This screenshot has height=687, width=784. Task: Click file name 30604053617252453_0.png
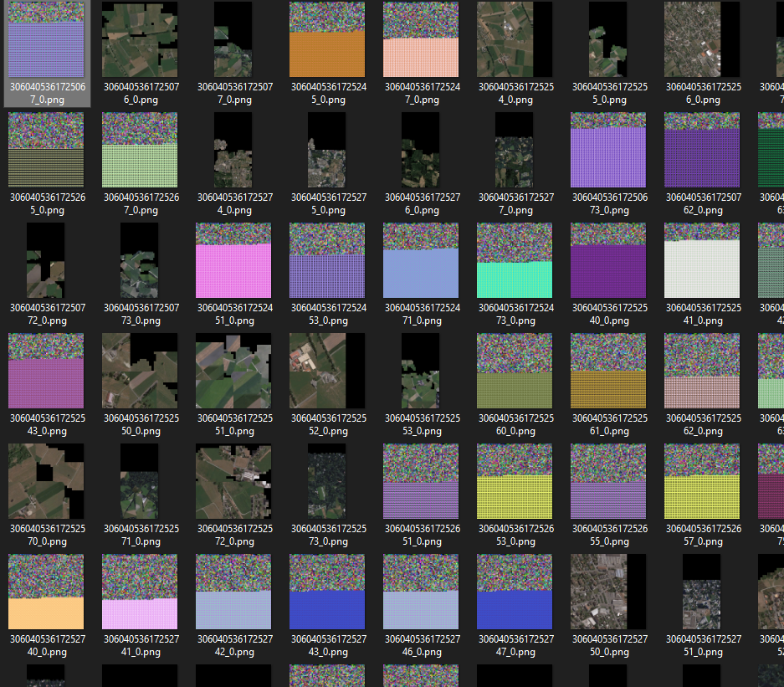pos(329,314)
